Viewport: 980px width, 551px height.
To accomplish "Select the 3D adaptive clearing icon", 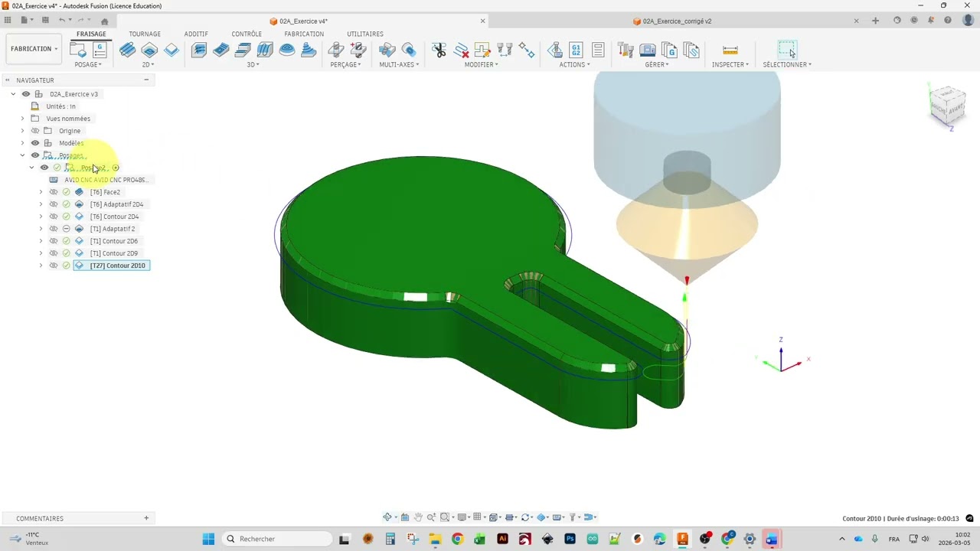I will [x=198, y=50].
